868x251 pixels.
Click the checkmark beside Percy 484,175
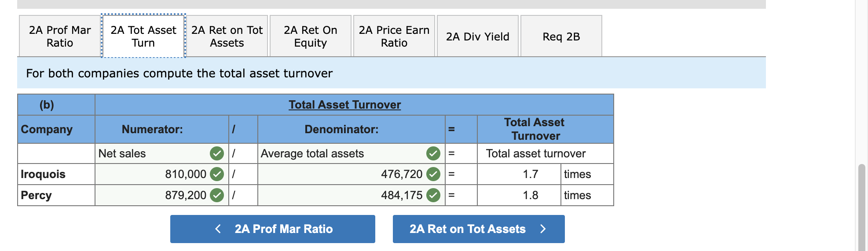tap(433, 195)
